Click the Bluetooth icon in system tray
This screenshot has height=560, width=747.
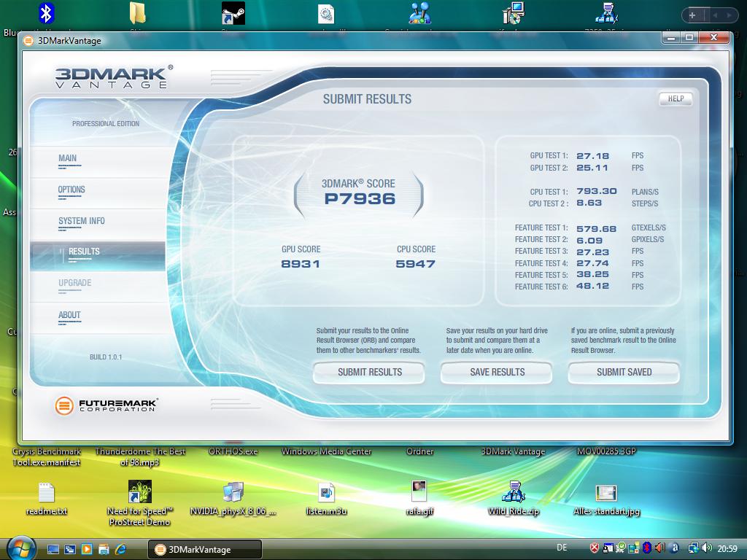(x=646, y=548)
